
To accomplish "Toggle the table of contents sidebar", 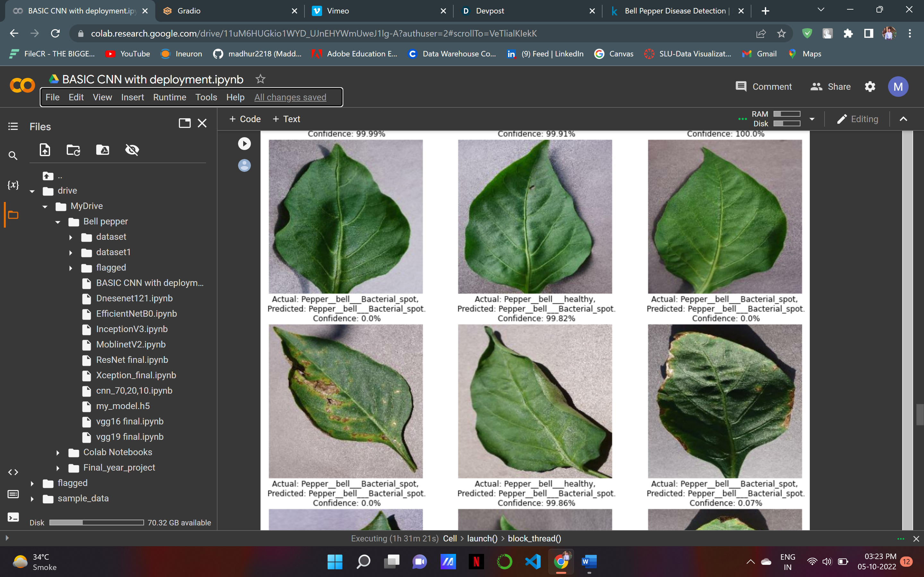I will [x=13, y=126].
